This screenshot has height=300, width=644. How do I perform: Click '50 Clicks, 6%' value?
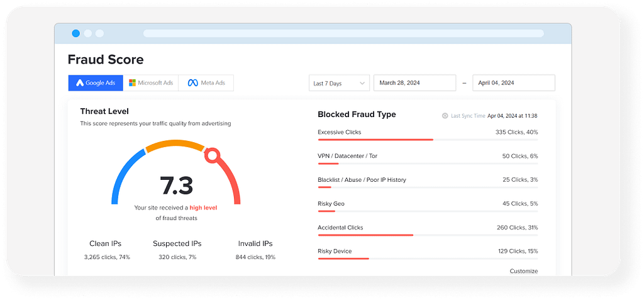click(x=520, y=156)
